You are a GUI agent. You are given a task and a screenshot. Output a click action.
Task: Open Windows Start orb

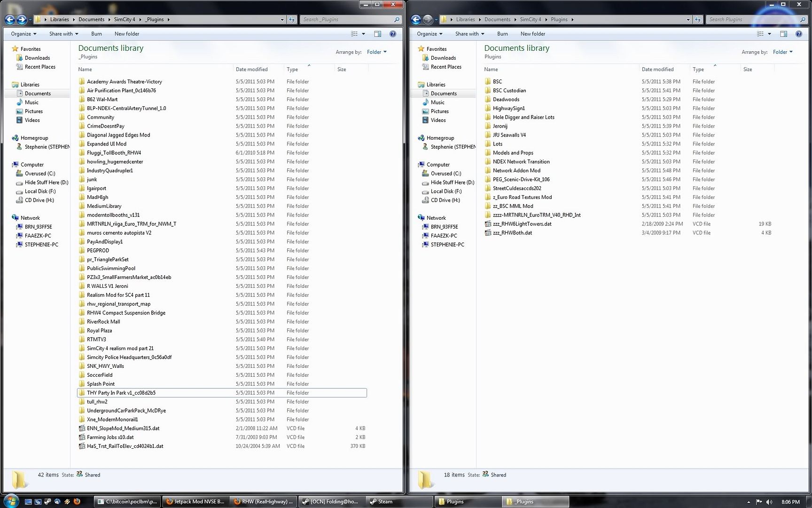coord(10,501)
